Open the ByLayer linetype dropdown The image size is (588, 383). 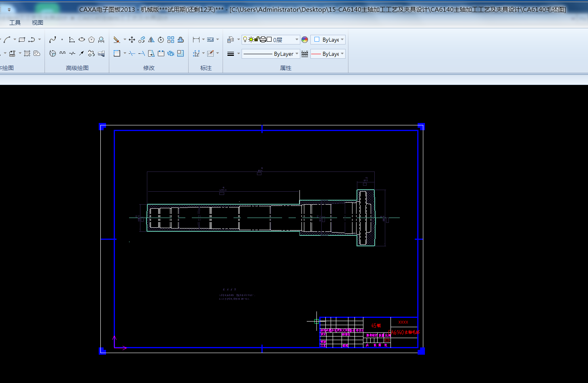297,54
